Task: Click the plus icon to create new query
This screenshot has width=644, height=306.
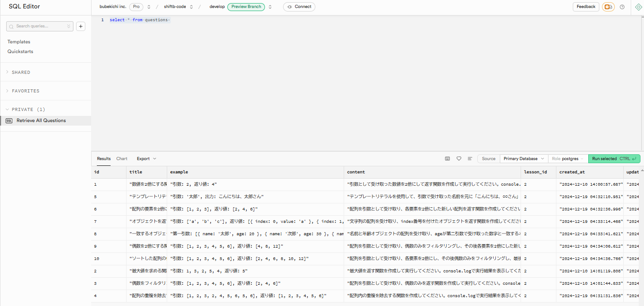Action: point(81,27)
